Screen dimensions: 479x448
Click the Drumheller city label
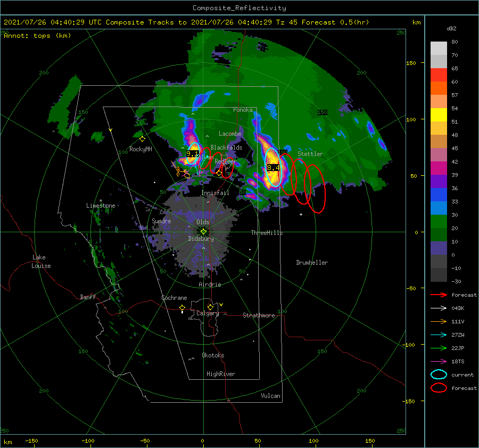coord(312,263)
